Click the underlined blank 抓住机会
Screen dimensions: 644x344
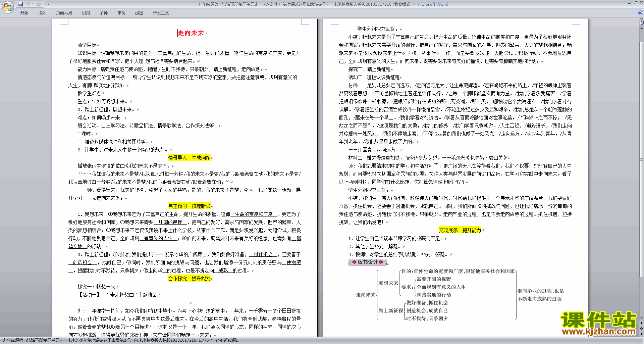pyautogui.click(x=263, y=254)
